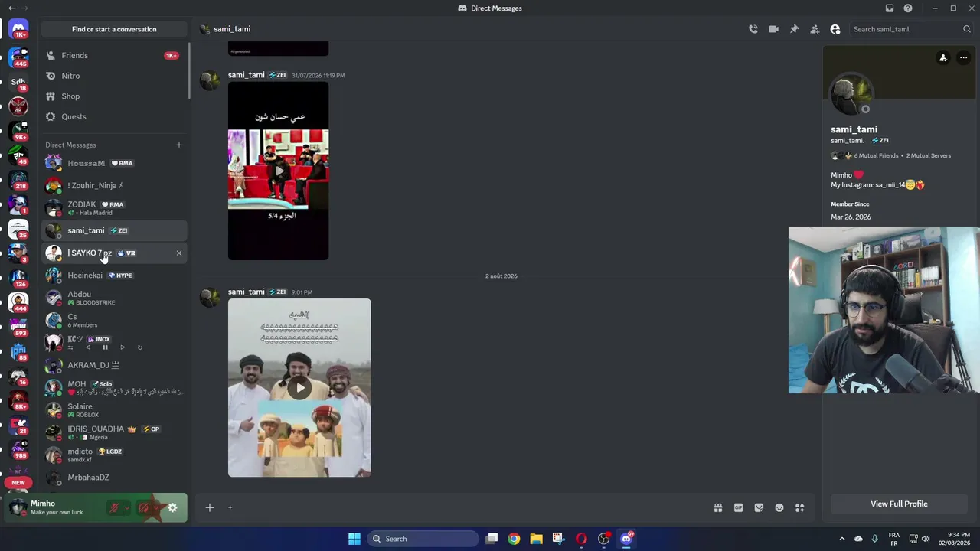Viewport: 980px width, 551px height.
Task: Start a video call in the header
Action: point(774,29)
